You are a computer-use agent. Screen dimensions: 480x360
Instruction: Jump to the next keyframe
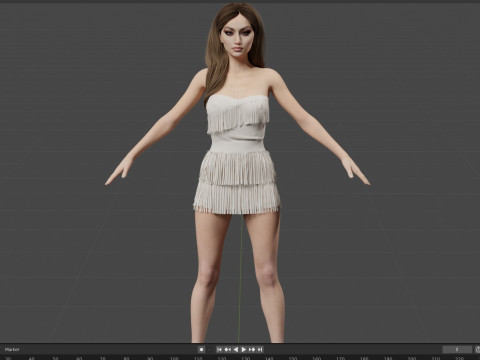[x=252, y=349]
